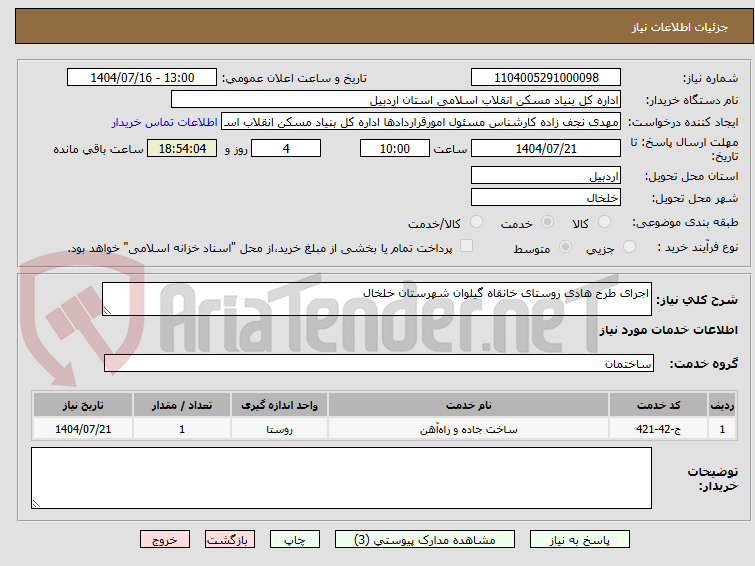Click the استان محل تحویل field اردبیل
755x566 pixels.
546,175
